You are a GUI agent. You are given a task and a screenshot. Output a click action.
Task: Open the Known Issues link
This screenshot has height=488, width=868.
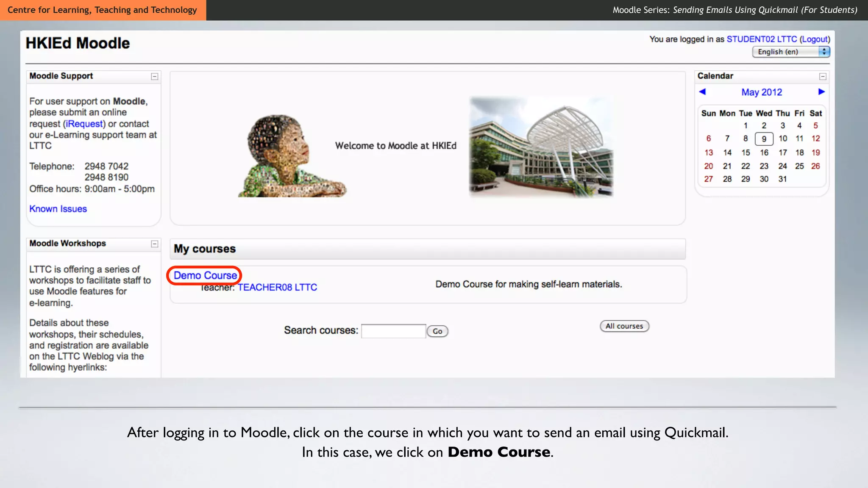[x=58, y=209]
